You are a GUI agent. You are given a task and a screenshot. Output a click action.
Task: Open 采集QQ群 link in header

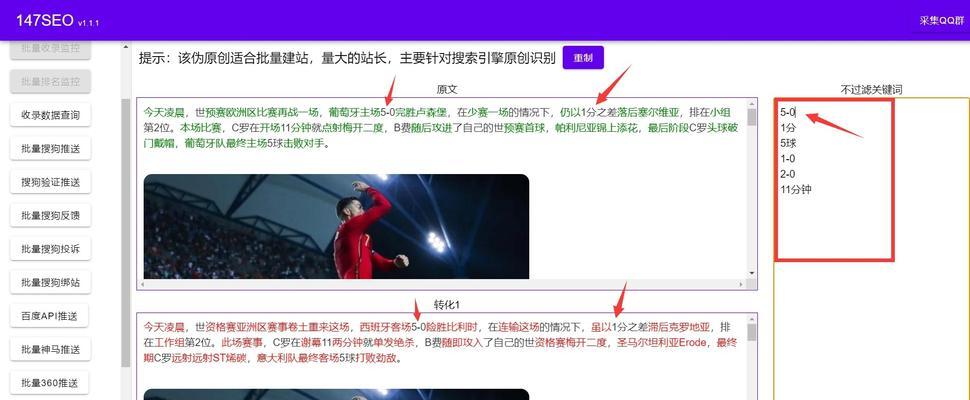[x=940, y=20]
